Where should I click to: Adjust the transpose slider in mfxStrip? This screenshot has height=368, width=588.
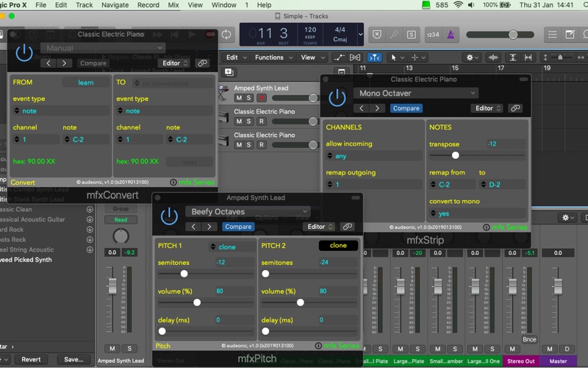455,155
